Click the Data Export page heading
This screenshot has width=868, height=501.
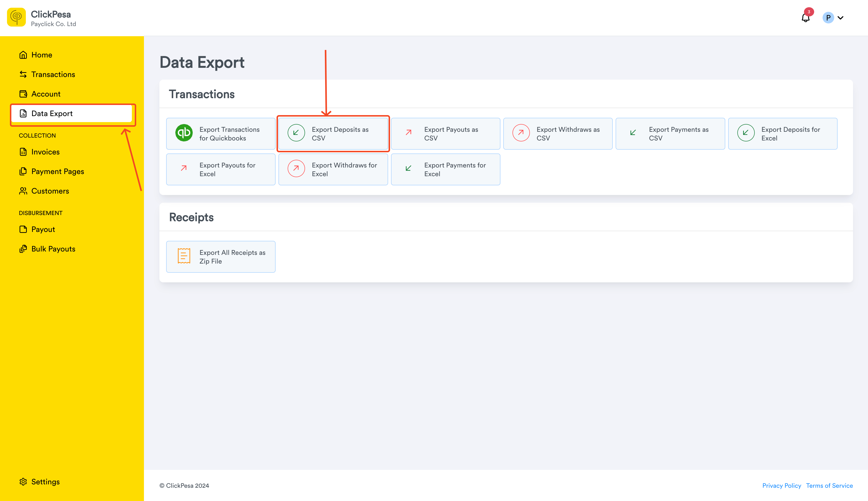tap(202, 62)
